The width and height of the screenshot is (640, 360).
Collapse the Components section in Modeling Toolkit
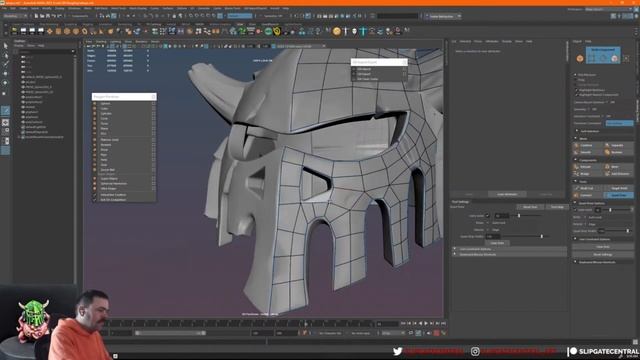pos(576,160)
